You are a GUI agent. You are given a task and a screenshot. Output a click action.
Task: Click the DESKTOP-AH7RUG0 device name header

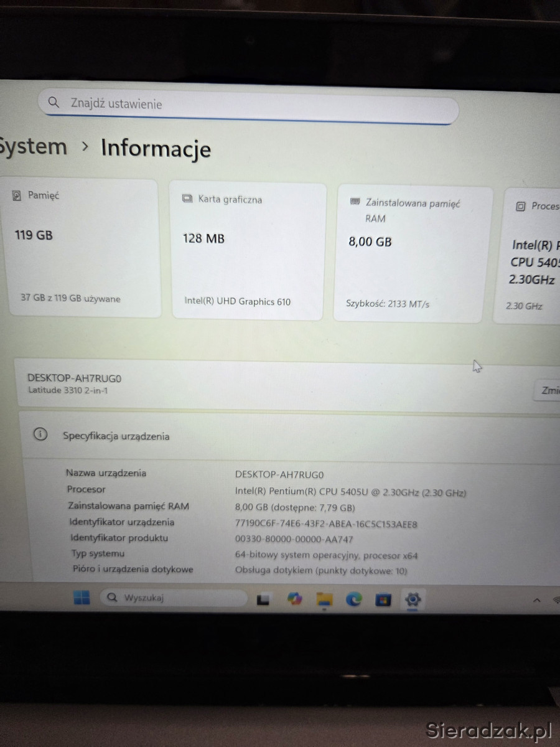point(75,378)
